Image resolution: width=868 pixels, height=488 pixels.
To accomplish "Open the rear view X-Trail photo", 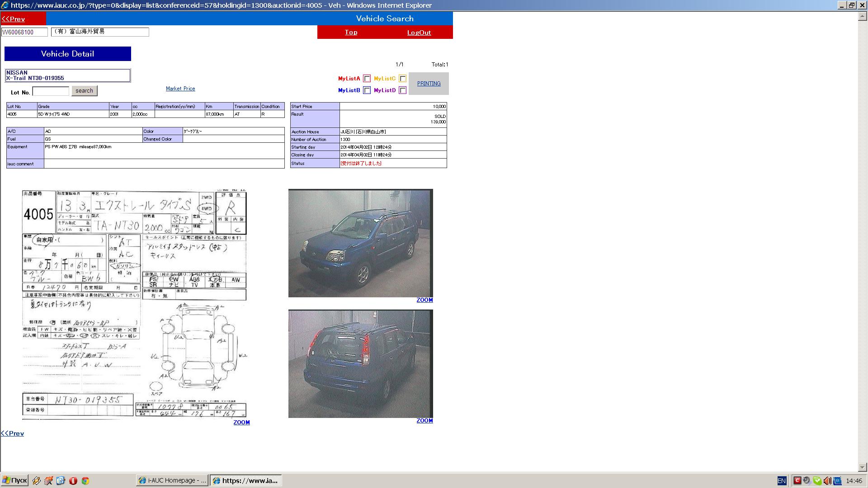I will pyautogui.click(x=360, y=364).
